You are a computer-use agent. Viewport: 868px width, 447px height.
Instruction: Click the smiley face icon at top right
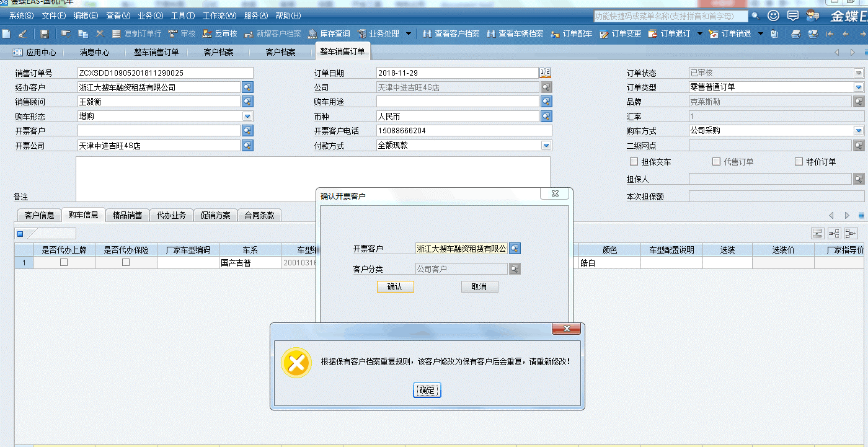tap(773, 15)
